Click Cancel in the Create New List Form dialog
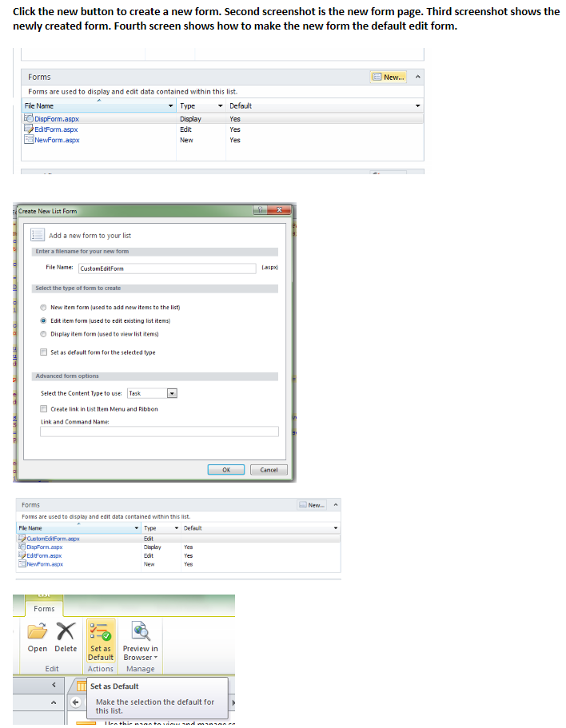Viewport: 566px width, 728px height. click(x=269, y=470)
